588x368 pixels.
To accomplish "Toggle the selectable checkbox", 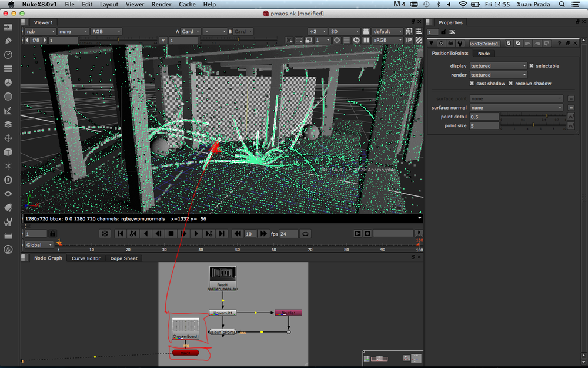I will click(x=532, y=66).
